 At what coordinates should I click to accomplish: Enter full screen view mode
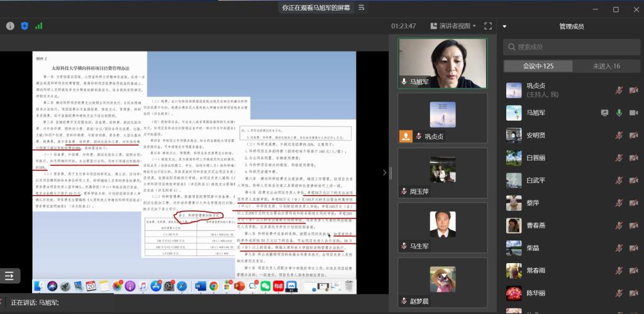point(488,26)
